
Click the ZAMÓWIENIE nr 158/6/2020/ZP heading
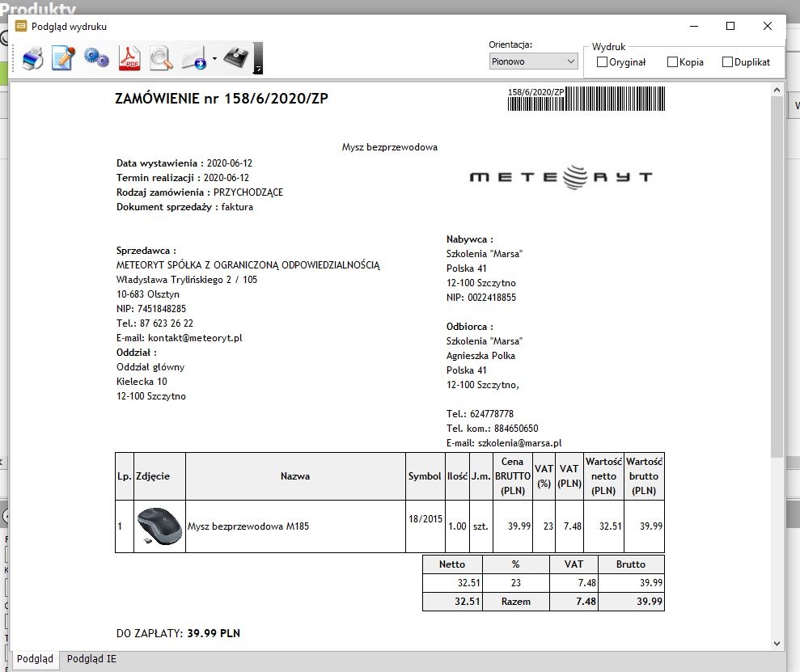[x=222, y=99]
